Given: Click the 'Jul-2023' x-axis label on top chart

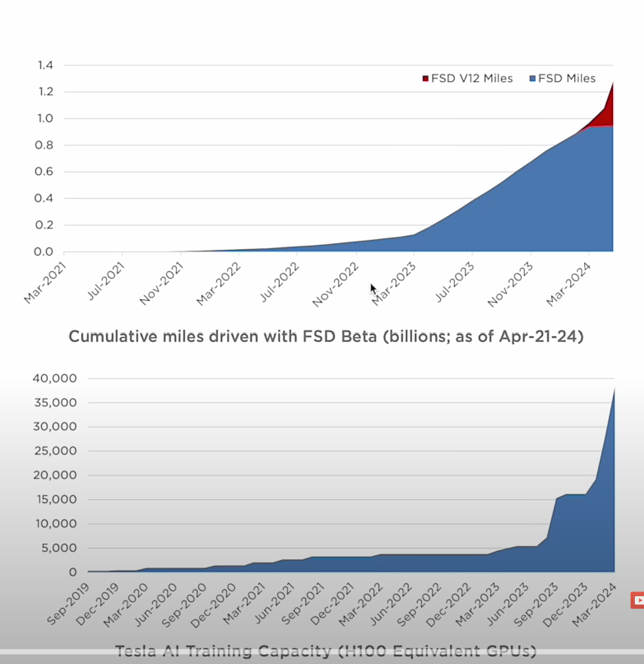Looking at the screenshot, I should (x=455, y=282).
